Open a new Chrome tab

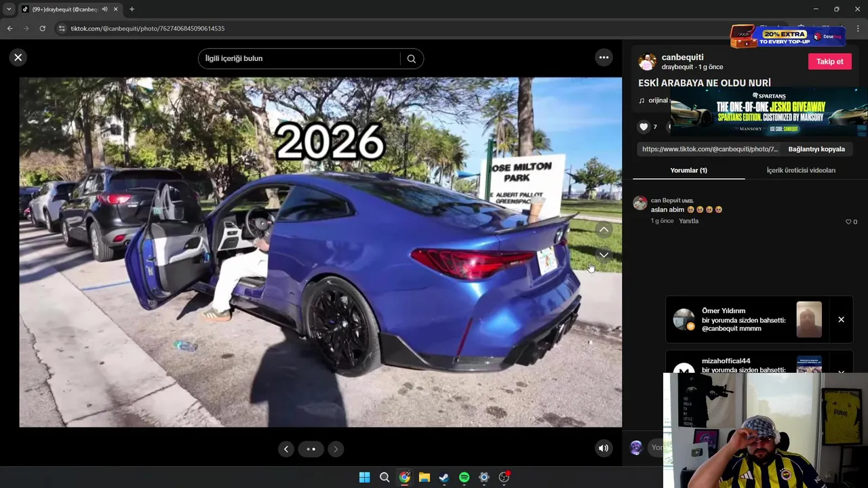click(x=132, y=9)
